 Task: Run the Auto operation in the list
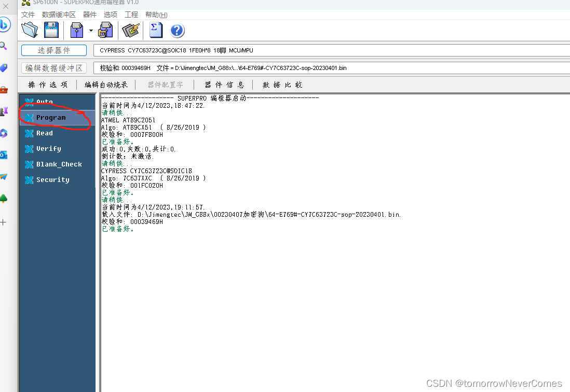(x=58, y=101)
